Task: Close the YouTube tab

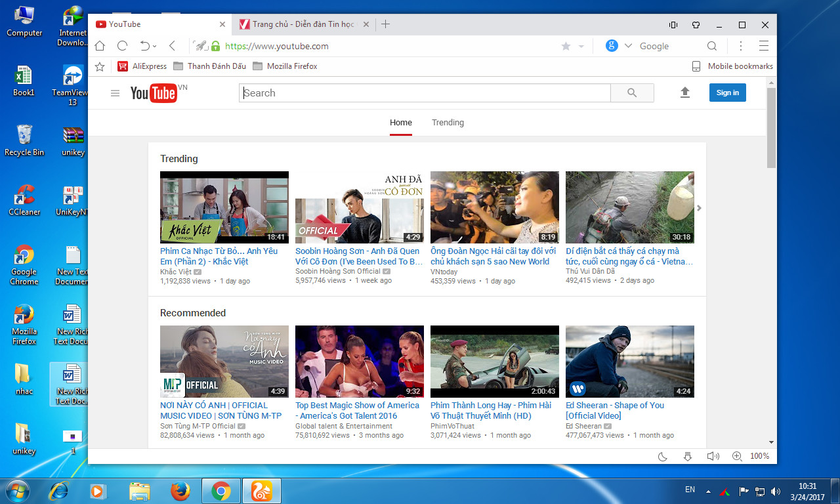Action: tap(222, 24)
